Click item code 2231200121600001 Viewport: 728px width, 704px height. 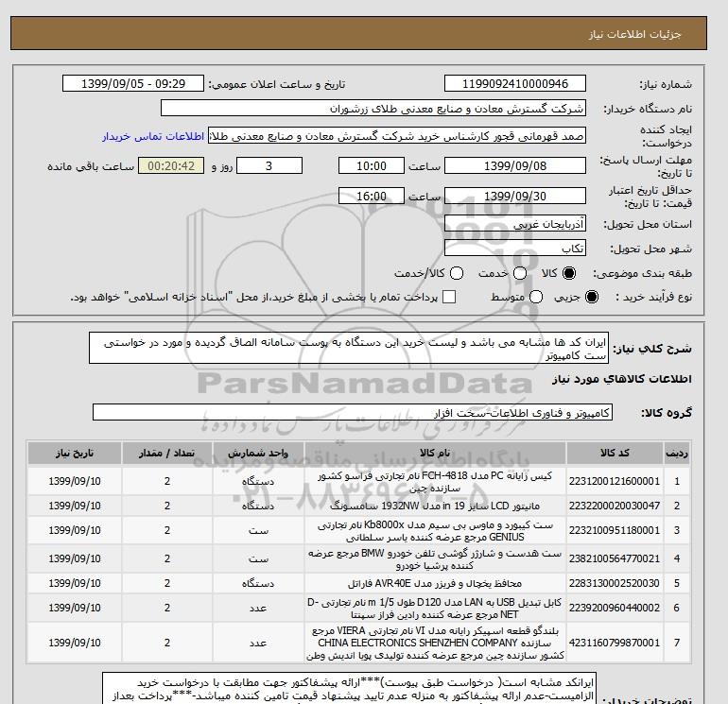(615, 481)
